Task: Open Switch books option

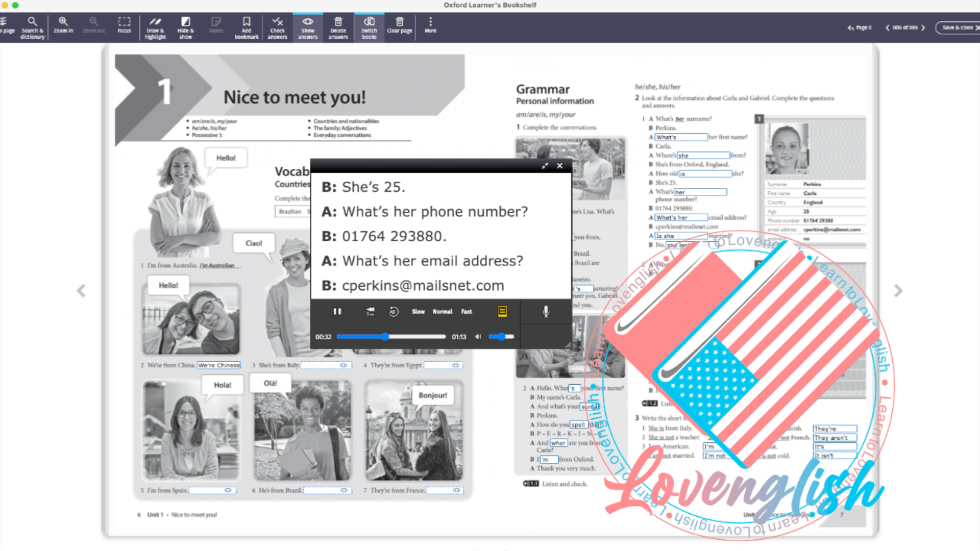Action: (369, 28)
